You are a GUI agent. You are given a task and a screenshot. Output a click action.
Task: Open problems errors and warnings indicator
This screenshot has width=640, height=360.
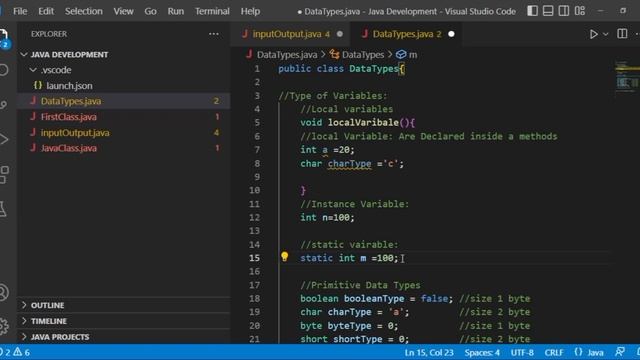(16, 352)
